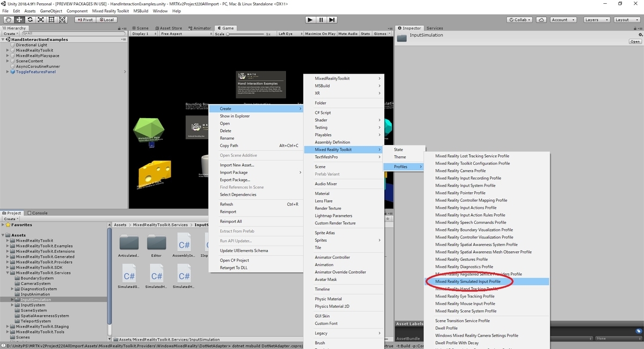Image resolution: width=644 pixels, height=349 pixels.
Task: Switch to the Animator tab
Action: (199, 28)
